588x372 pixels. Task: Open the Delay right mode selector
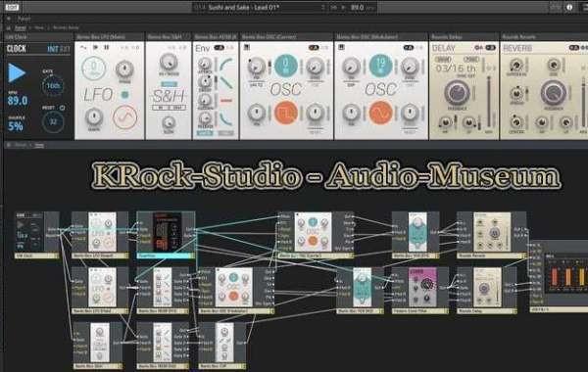[x=470, y=59]
